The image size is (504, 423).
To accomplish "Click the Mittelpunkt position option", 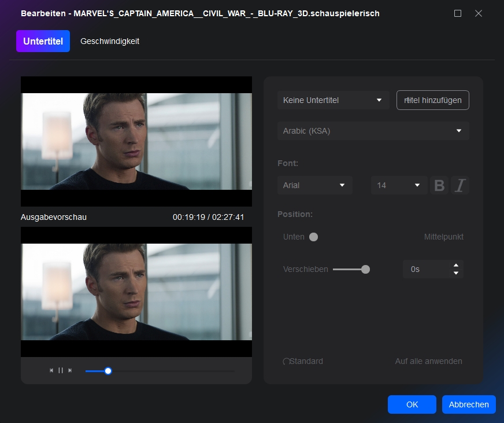I will [443, 237].
